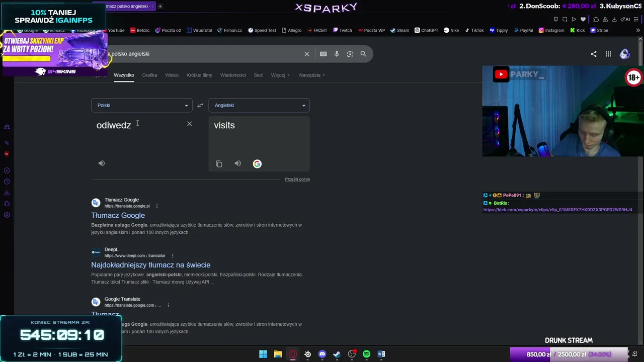Open the Twitch bookmark
This screenshot has width=644, height=362.
click(x=342, y=30)
